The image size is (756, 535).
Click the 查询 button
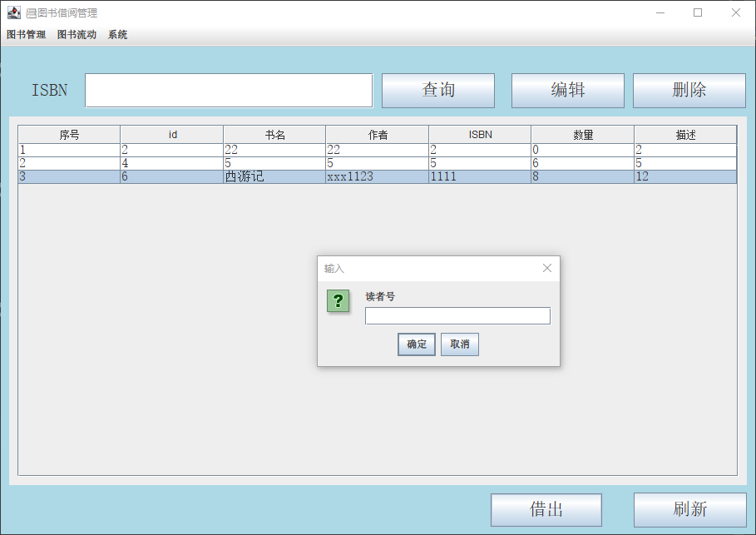438,90
